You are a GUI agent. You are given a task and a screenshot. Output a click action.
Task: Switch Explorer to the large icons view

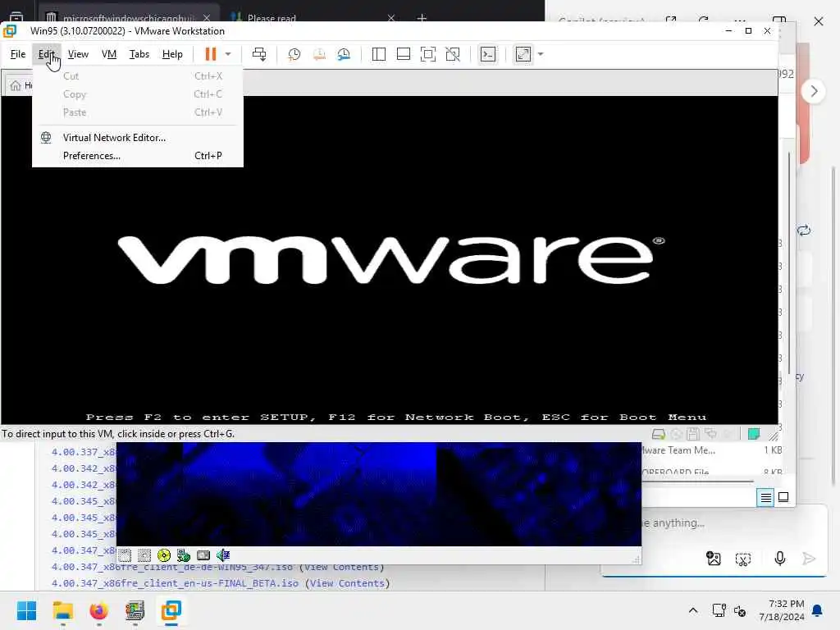(783, 498)
